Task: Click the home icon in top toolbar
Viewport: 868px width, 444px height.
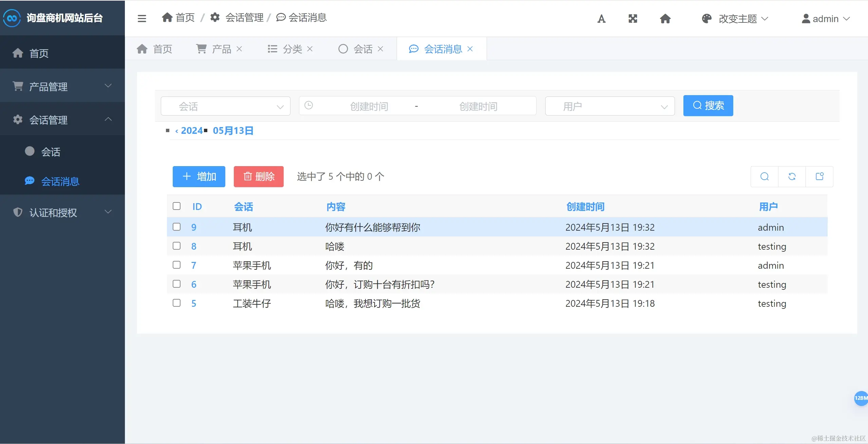Action: 665,19
